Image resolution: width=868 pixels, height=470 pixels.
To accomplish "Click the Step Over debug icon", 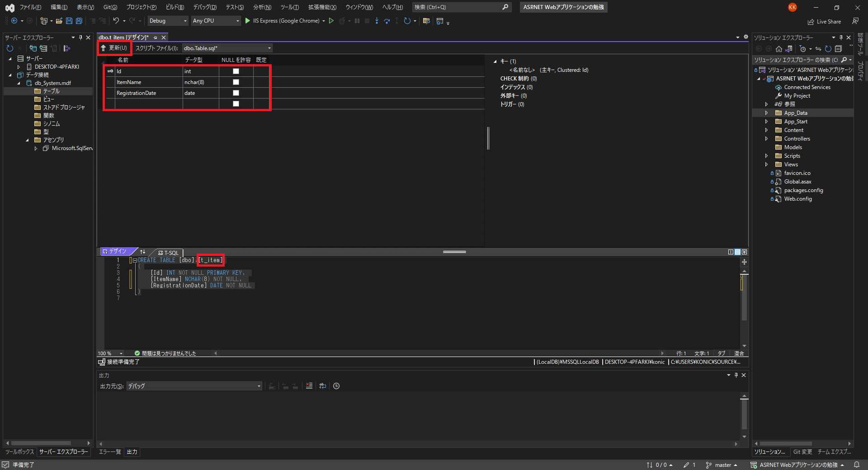I will coord(387,21).
